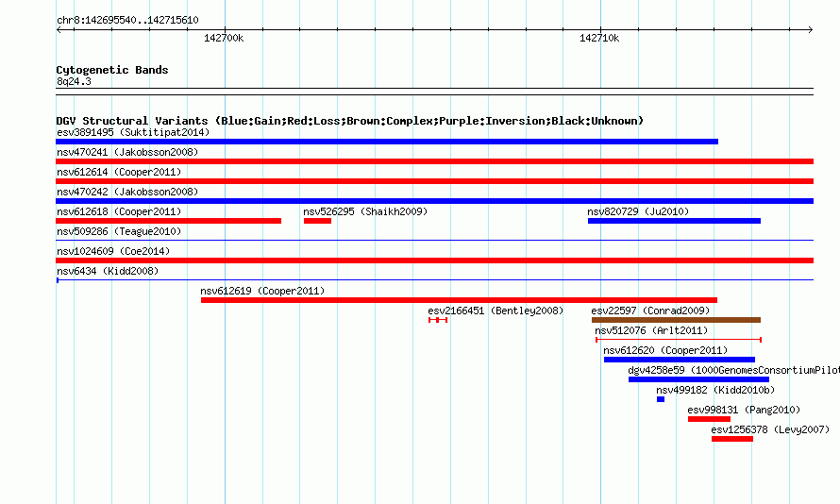Click the tiny blue nsv499182 bar
Viewport: 840px width, 504px height.
click(661, 399)
